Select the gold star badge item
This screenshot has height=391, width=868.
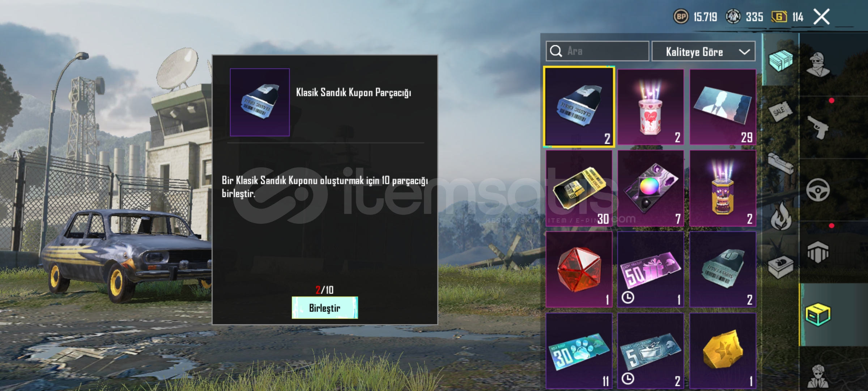[x=723, y=351]
